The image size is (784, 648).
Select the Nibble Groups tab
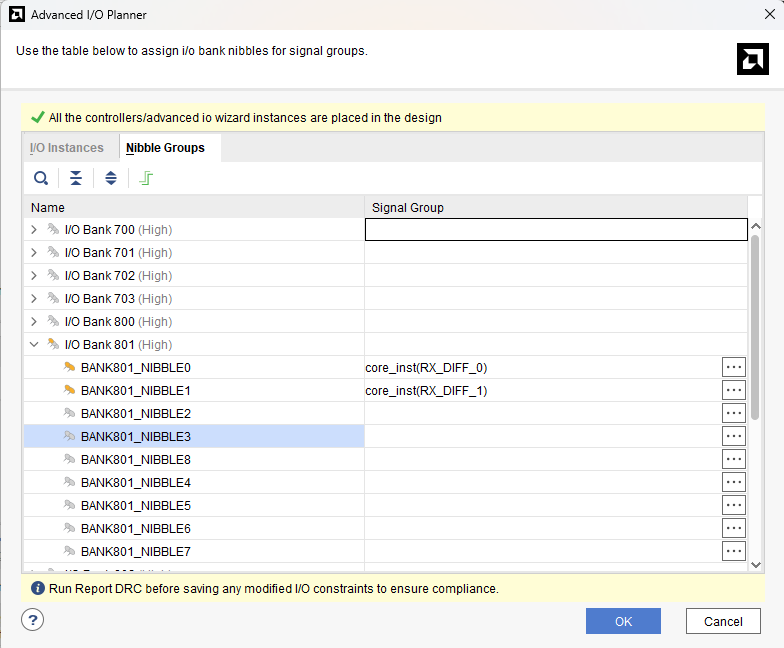[x=166, y=148]
